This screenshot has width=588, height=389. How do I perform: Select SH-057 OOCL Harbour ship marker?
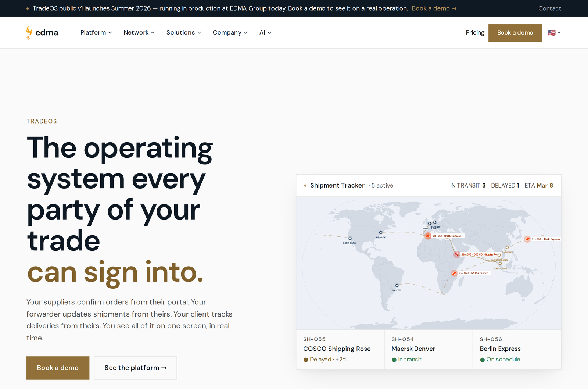tap(428, 236)
